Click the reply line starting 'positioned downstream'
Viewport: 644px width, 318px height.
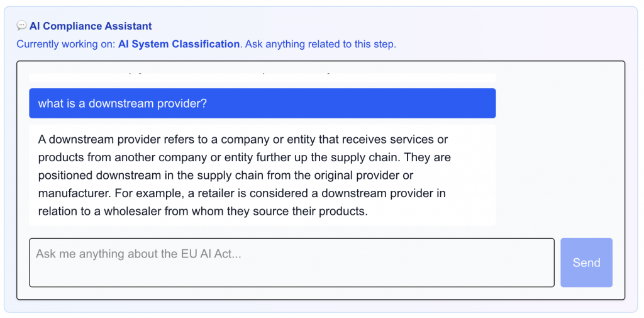click(x=225, y=175)
